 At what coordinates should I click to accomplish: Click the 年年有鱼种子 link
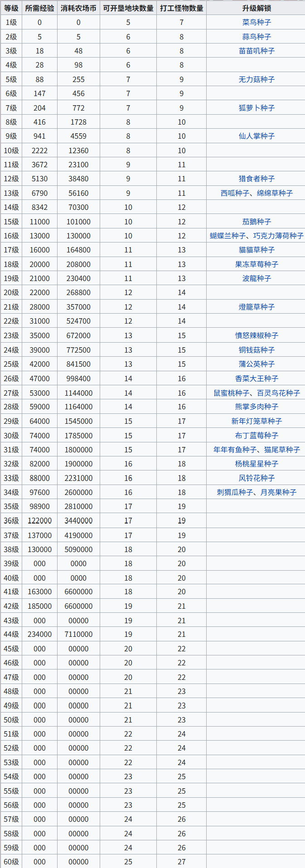[235, 450]
